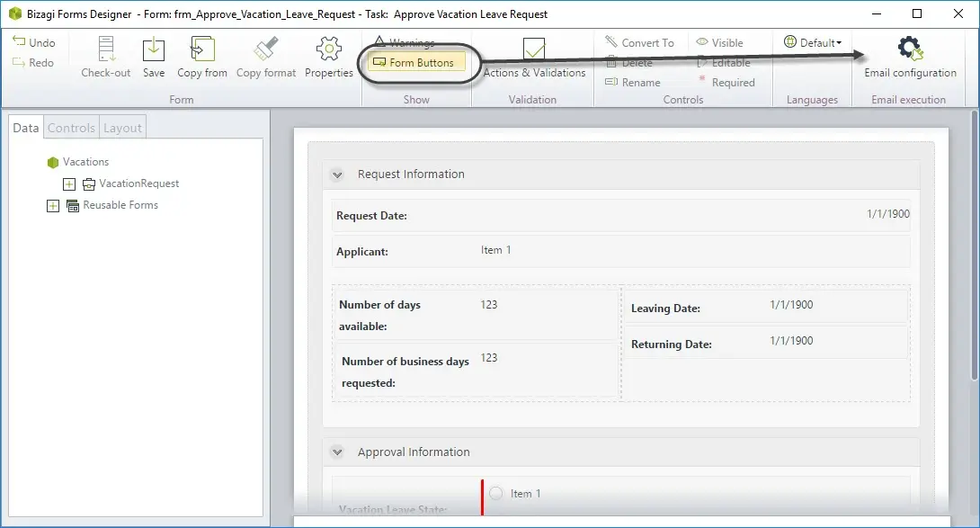Expand the Reusable Forms node
The width and height of the screenshot is (980, 528).
[x=53, y=206]
